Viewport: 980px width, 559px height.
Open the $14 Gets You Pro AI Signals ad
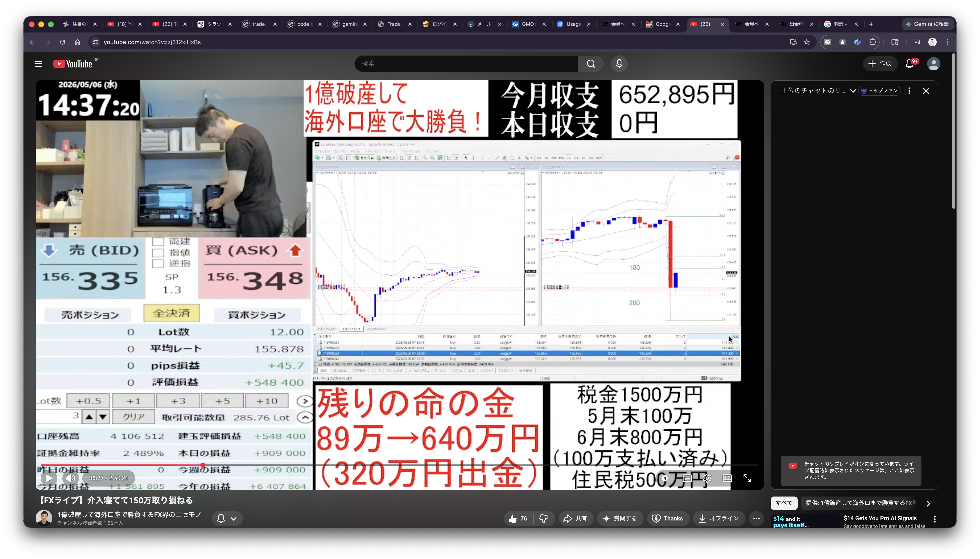[880, 518]
